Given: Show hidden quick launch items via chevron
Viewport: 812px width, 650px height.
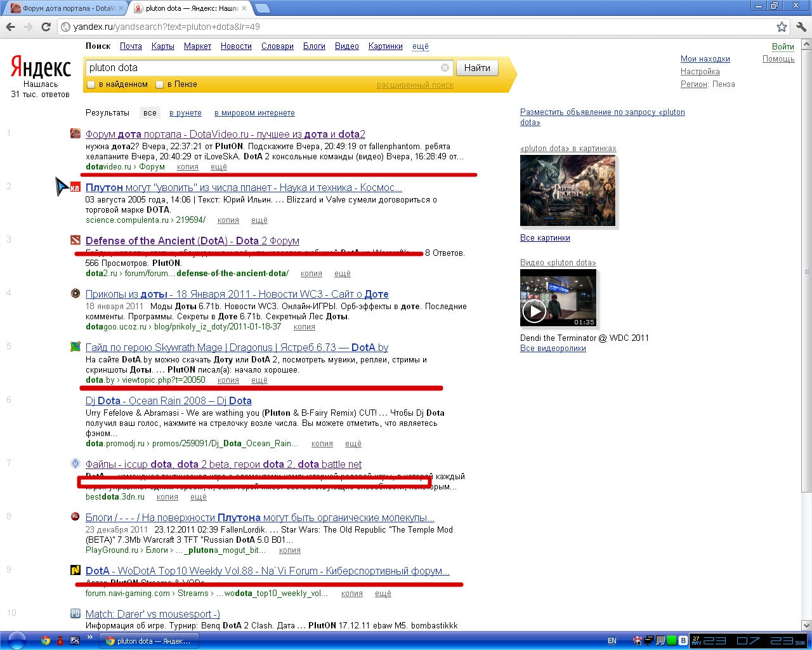Looking at the screenshot, I should click(x=90, y=637).
